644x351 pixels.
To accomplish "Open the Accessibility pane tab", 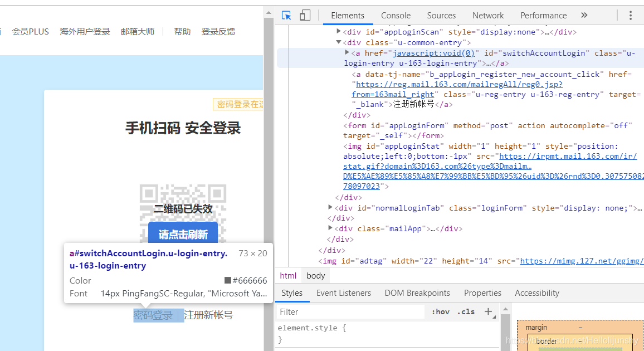I will (x=537, y=293).
